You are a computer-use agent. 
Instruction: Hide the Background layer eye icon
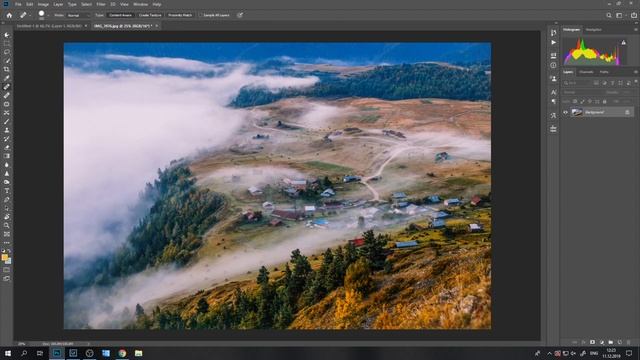point(566,112)
